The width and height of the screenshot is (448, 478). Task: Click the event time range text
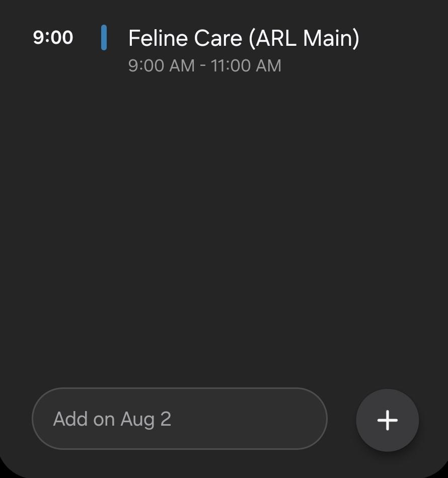coord(204,66)
